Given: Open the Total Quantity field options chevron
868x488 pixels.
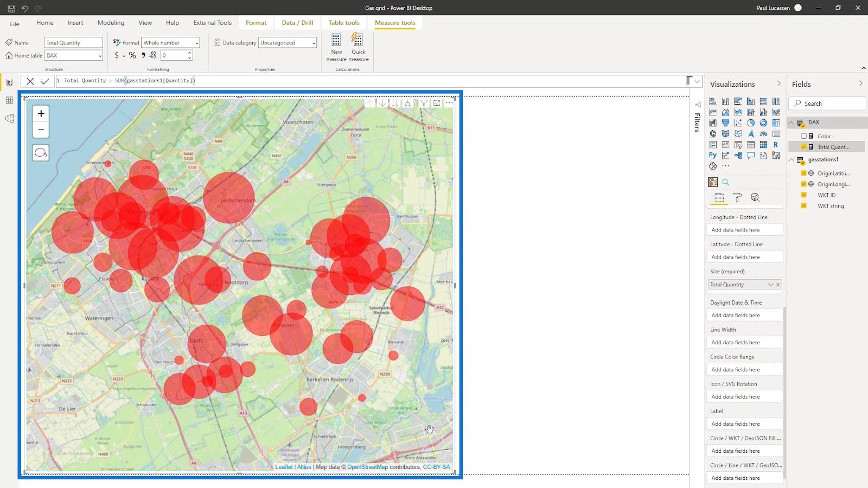Looking at the screenshot, I should tap(770, 285).
